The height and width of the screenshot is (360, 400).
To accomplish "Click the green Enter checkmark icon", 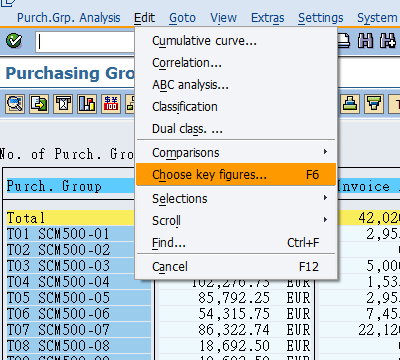I will [x=14, y=41].
